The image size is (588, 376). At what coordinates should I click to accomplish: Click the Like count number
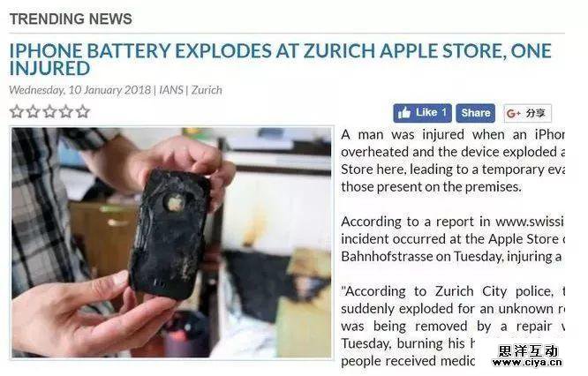pos(443,112)
